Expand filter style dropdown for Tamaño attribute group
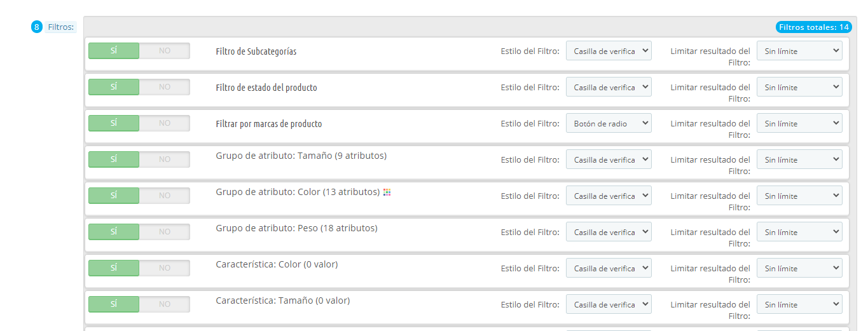This screenshot has width=868, height=331. click(x=609, y=159)
